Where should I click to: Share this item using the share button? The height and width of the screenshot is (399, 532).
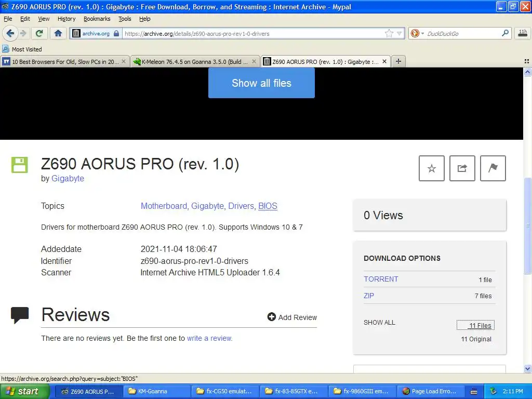pyautogui.click(x=462, y=168)
